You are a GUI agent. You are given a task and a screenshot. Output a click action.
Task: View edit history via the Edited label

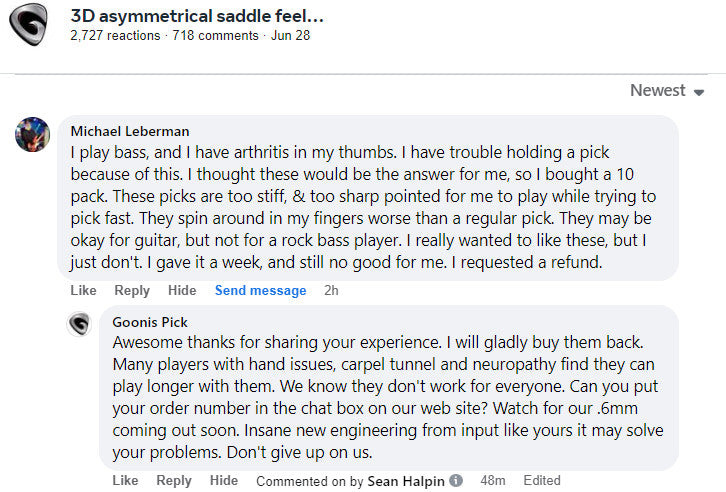pos(540,481)
